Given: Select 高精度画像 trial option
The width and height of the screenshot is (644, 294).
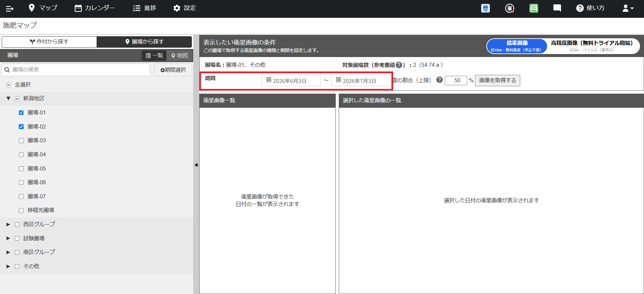Looking at the screenshot, I should 592,46.
